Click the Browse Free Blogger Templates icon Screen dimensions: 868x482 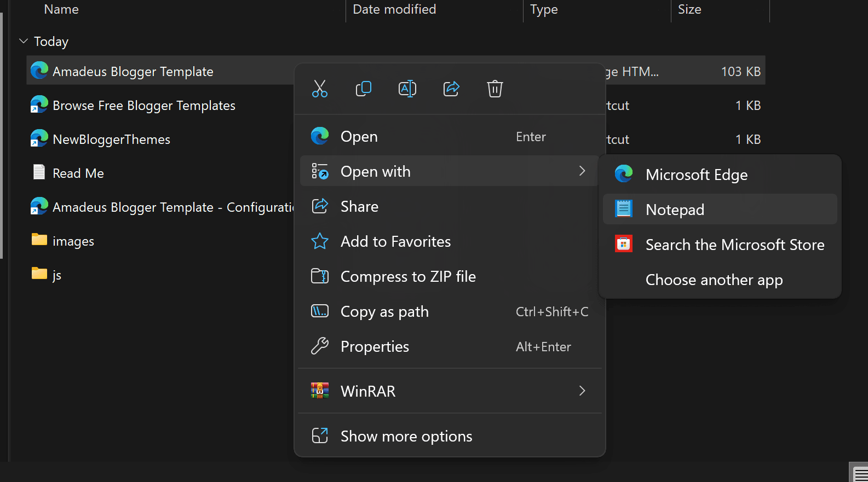coord(39,104)
